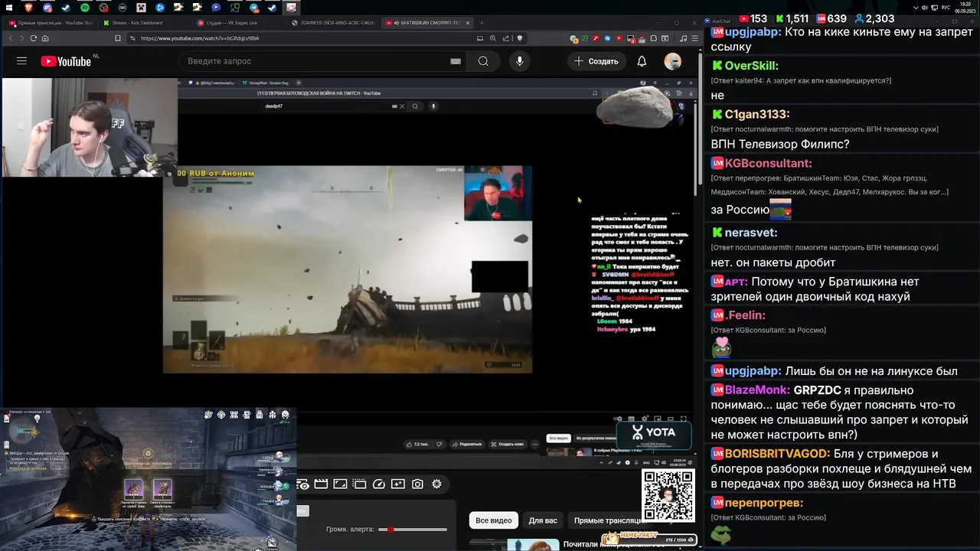Click BlazeMonk username in chat

757,390
